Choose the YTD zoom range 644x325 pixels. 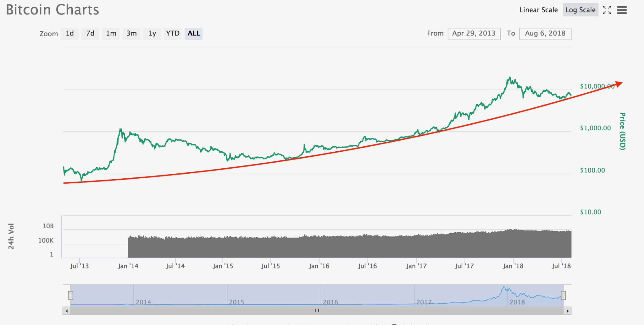coord(173,34)
